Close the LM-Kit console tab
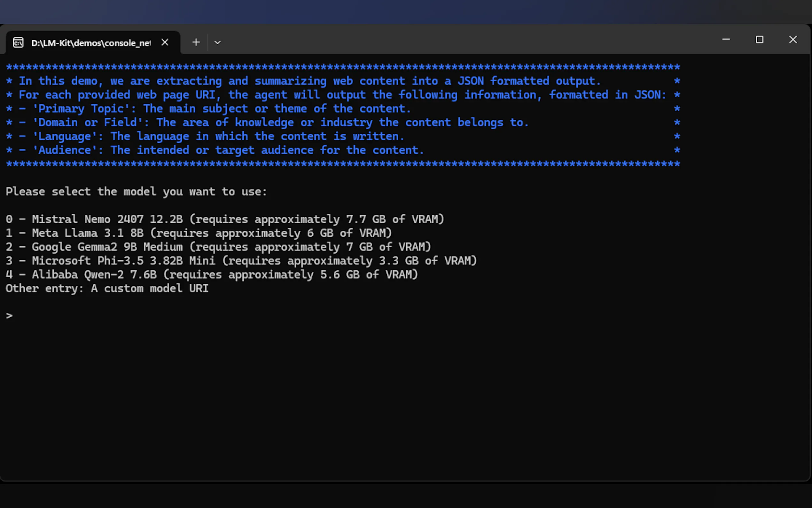812x508 pixels. click(x=165, y=42)
